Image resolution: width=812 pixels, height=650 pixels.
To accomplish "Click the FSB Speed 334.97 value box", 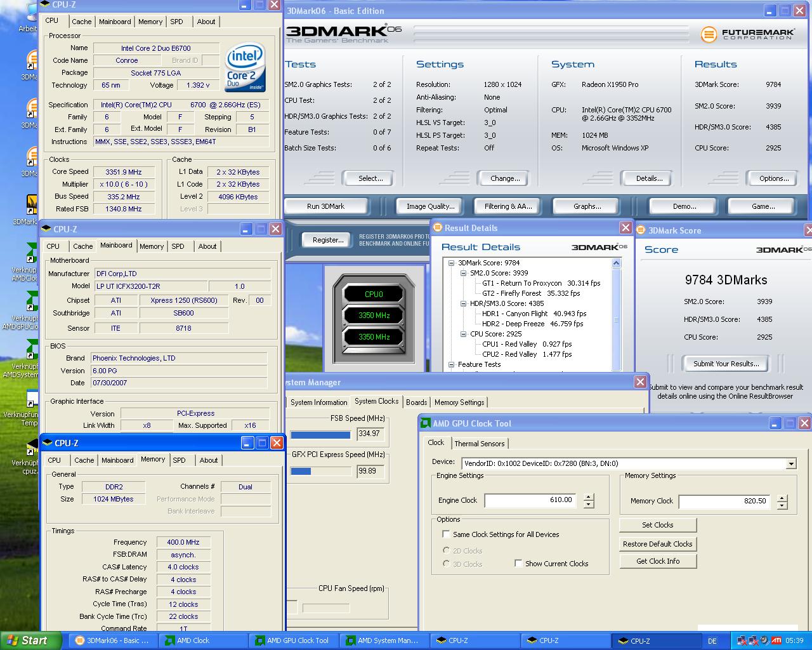I will [370, 434].
